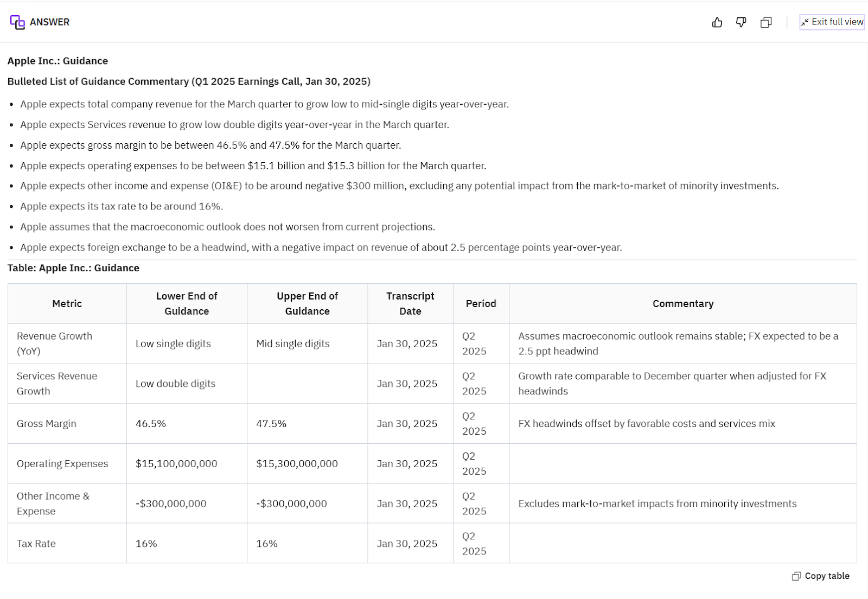
Task: Click the copy icon next to Copy table
Action: pyautogui.click(x=796, y=576)
